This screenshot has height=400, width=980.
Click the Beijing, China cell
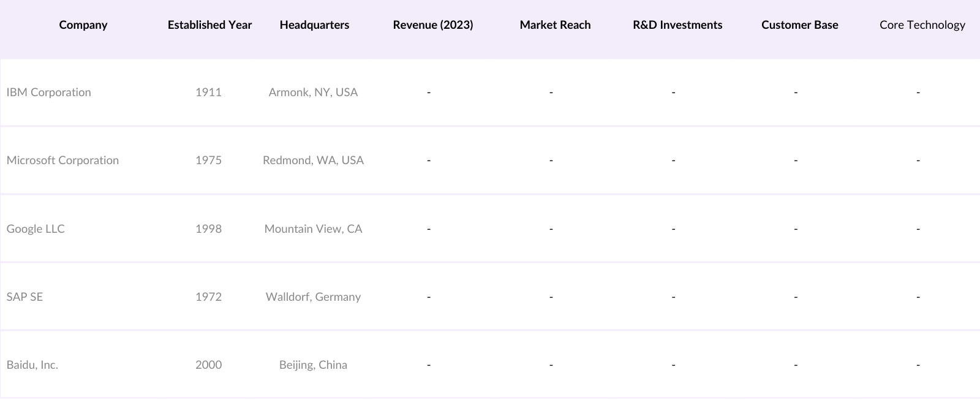pyautogui.click(x=313, y=365)
